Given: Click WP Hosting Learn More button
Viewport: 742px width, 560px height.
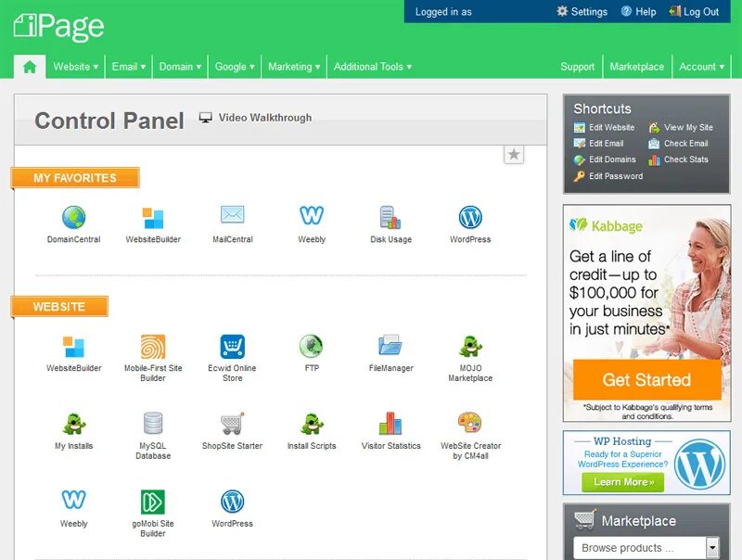Looking at the screenshot, I should [622, 482].
